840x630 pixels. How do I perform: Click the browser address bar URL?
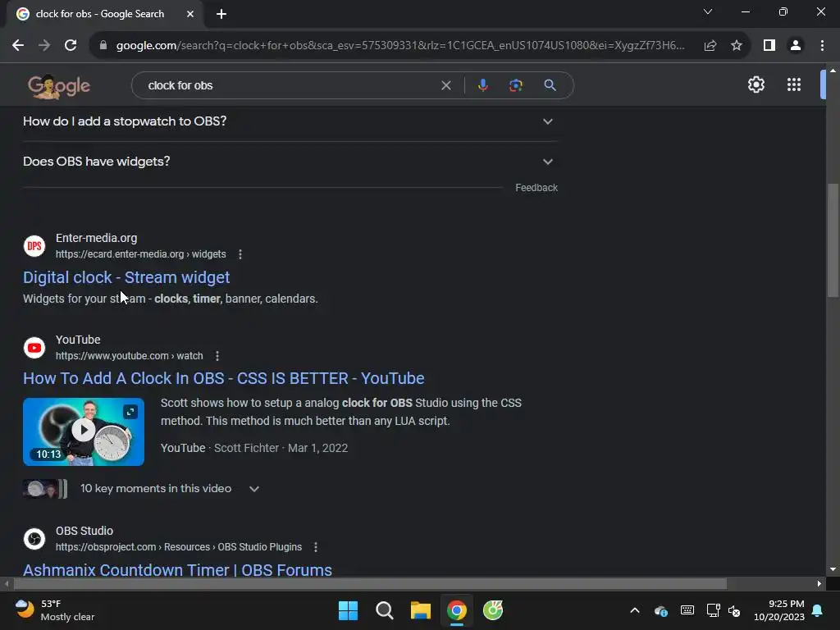coord(400,46)
